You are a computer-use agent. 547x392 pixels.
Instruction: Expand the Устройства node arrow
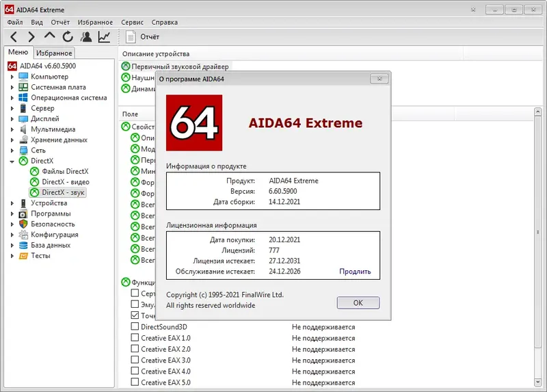12,203
